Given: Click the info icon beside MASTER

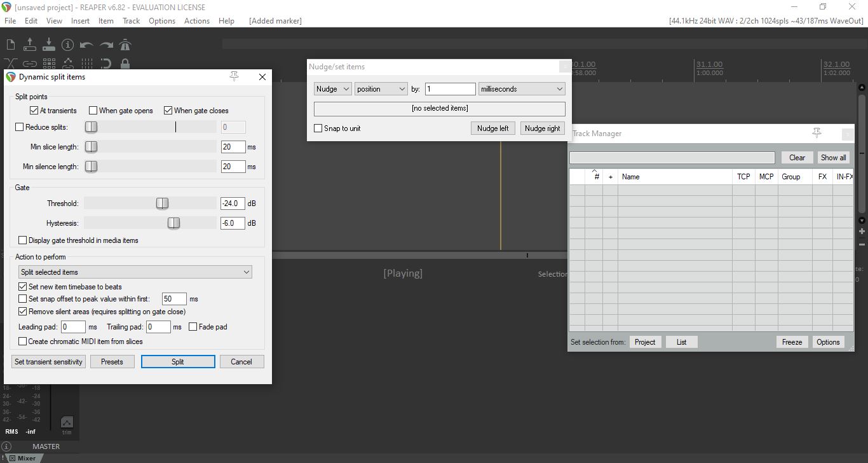Looking at the screenshot, I should coord(6,446).
